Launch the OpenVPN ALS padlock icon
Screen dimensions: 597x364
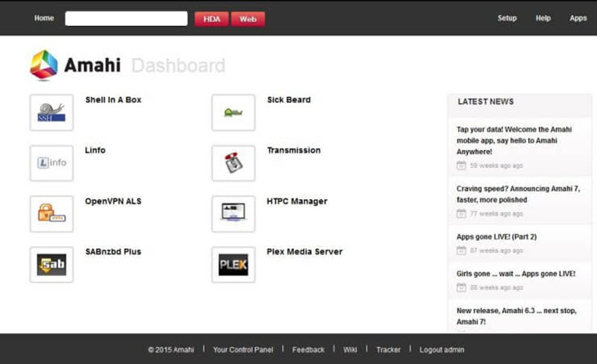(x=51, y=213)
